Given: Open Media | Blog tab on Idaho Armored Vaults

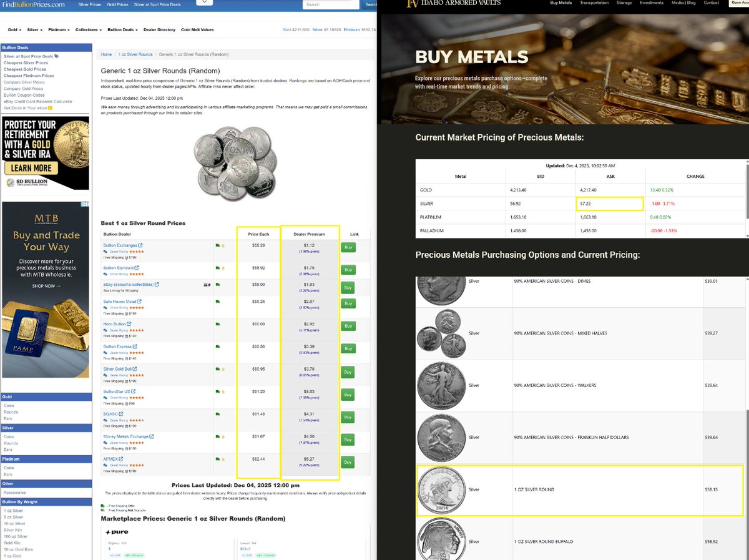Looking at the screenshot, I should [683, 2].
